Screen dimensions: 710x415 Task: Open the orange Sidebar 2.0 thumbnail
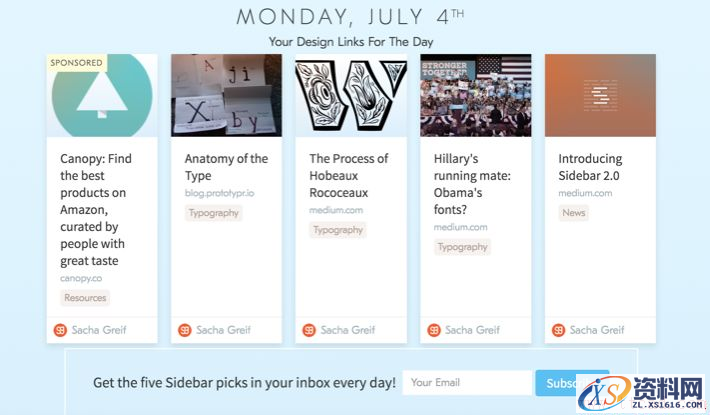600,95
